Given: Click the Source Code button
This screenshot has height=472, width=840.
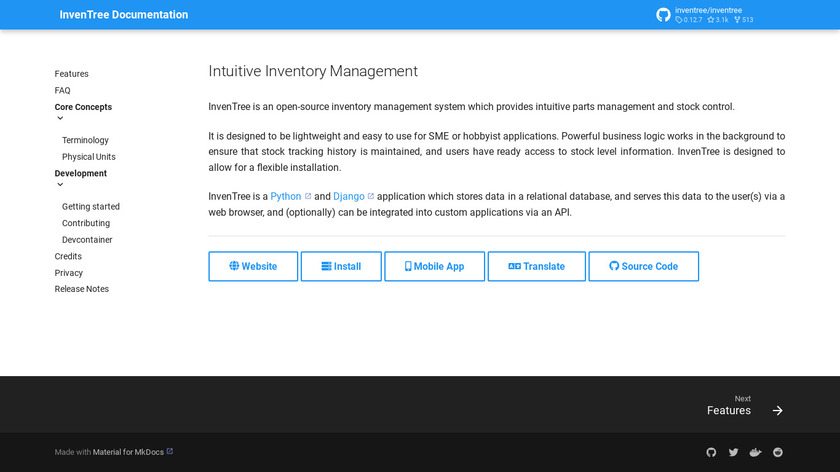Looking at the screenshot, I should tap(643, 266).
